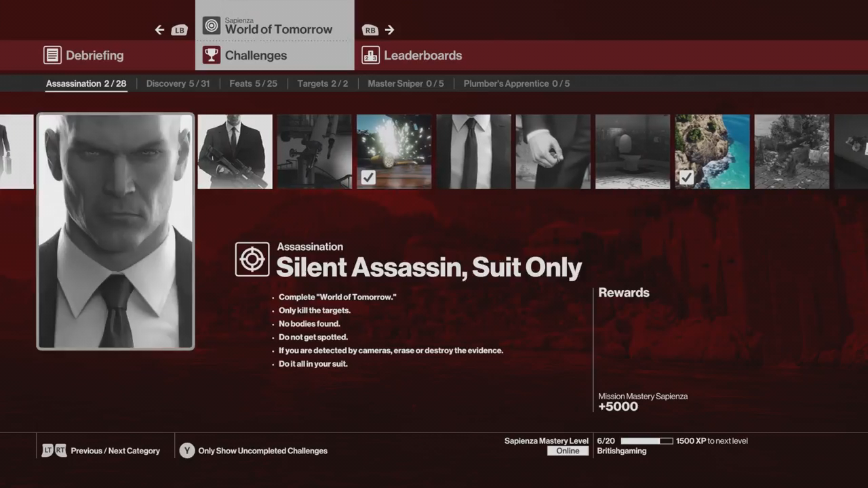Click the +5000 mastery reward value
This screenshot has width=868, height=488.
point(618,407)
